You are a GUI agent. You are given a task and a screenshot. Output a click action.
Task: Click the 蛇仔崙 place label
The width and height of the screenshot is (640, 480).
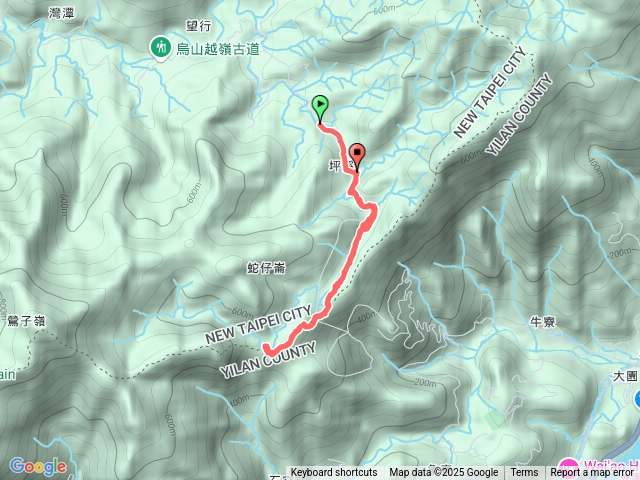pos(266,268)
